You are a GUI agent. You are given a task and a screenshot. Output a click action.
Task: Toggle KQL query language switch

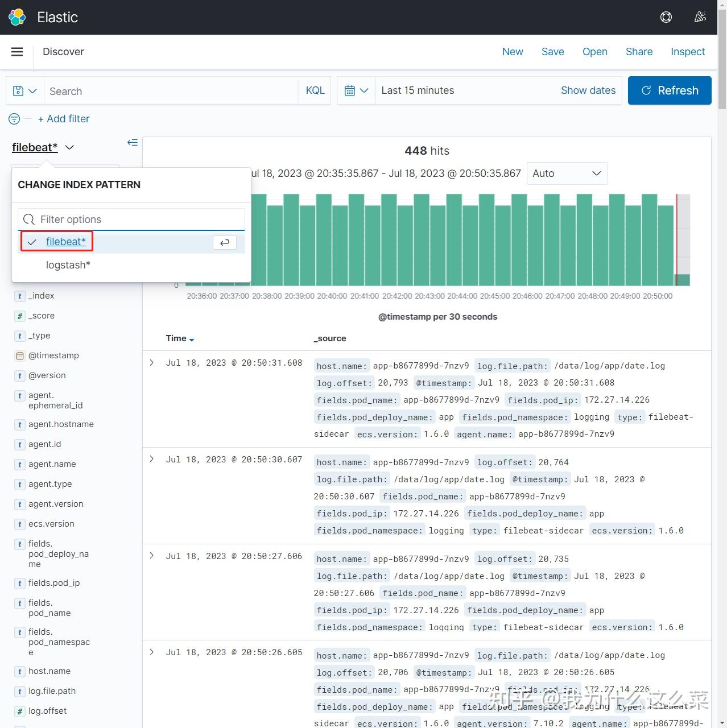point(315,91)
